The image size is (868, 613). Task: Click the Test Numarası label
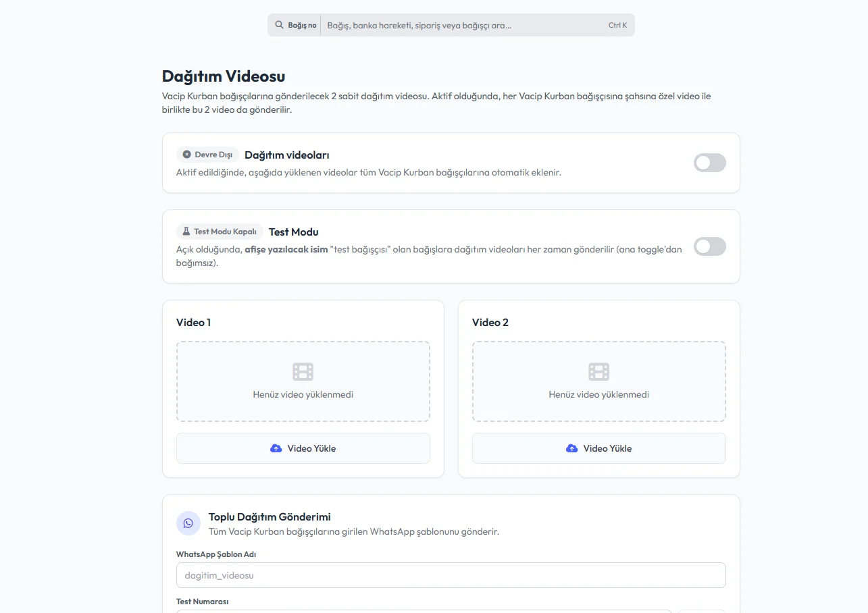click(x=202, y=601)
